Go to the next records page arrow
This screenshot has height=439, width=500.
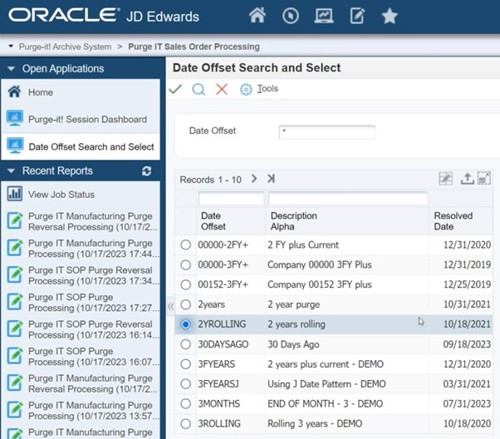[254, 179]
